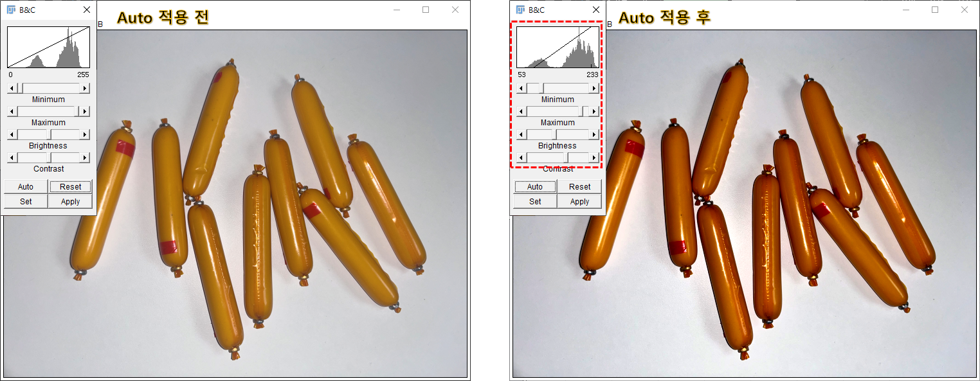Decrease Maximum with left arrow, 0–255 B&C window

[12, 111]
